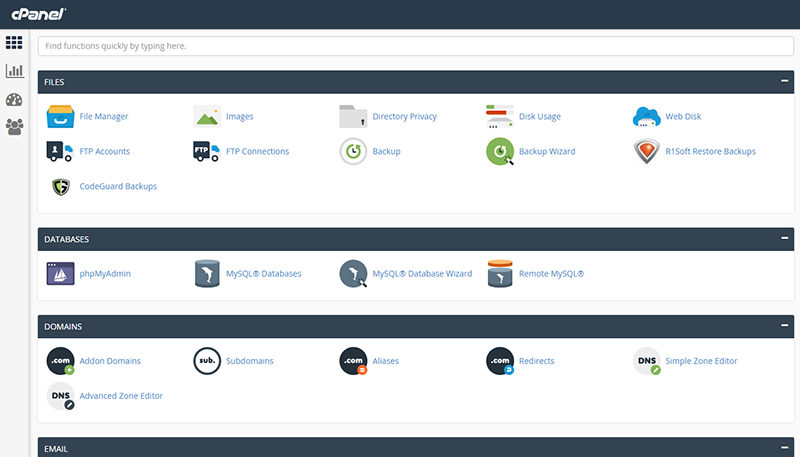Open the Remote MySQL icon
Viewport: 800px width, 457px height.
point(499,273)
